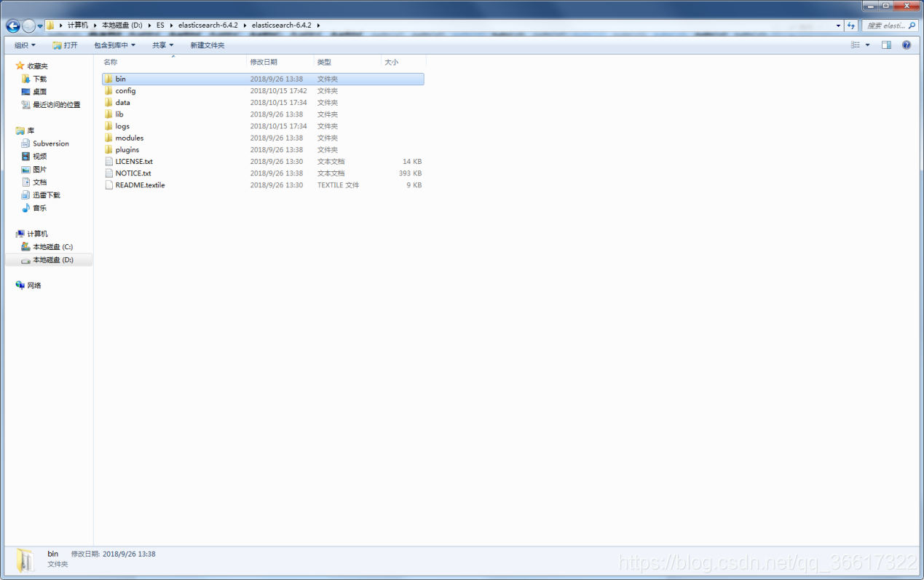Image resolution: width=924 pixels, height=580 pixels.
Task: Select the bin folder icon
Action: coord(108,79)
